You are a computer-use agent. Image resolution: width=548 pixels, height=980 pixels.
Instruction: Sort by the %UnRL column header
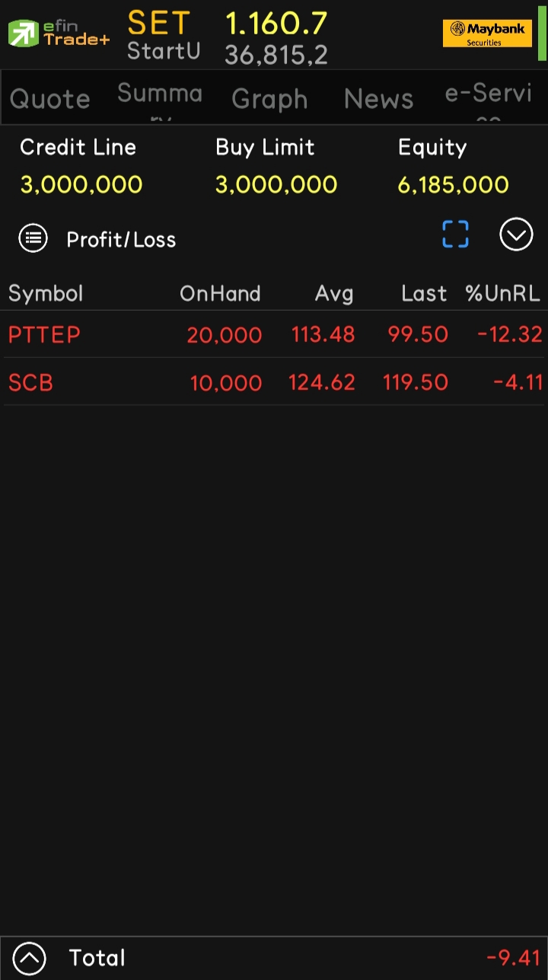coord(503,293)
